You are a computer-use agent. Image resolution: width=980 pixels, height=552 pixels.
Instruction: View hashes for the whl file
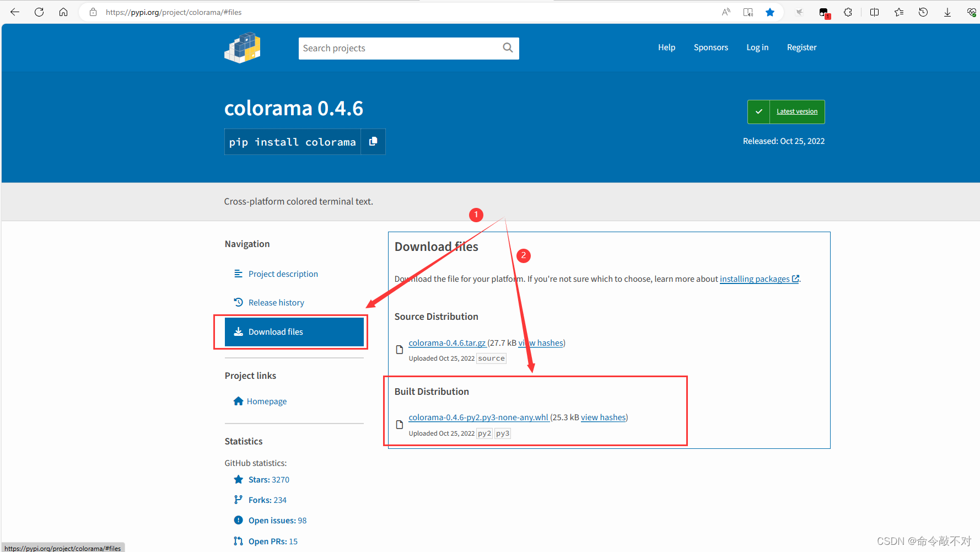604,417
